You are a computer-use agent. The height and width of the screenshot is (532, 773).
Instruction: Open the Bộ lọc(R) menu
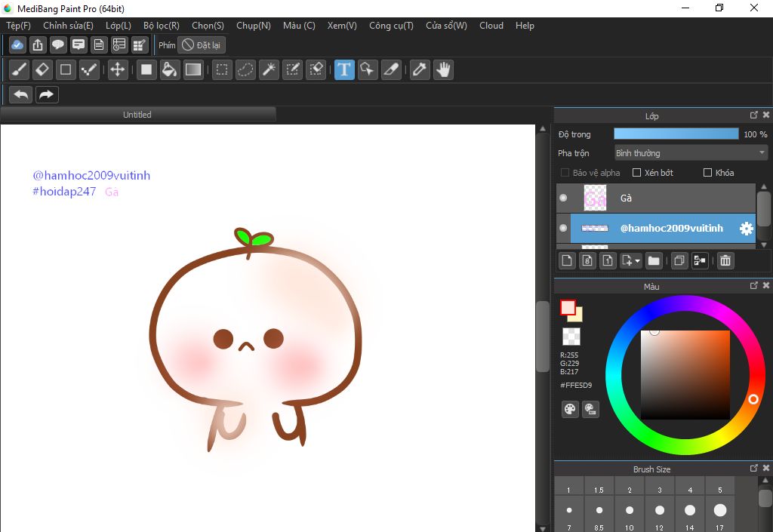[x=161, y=26]
